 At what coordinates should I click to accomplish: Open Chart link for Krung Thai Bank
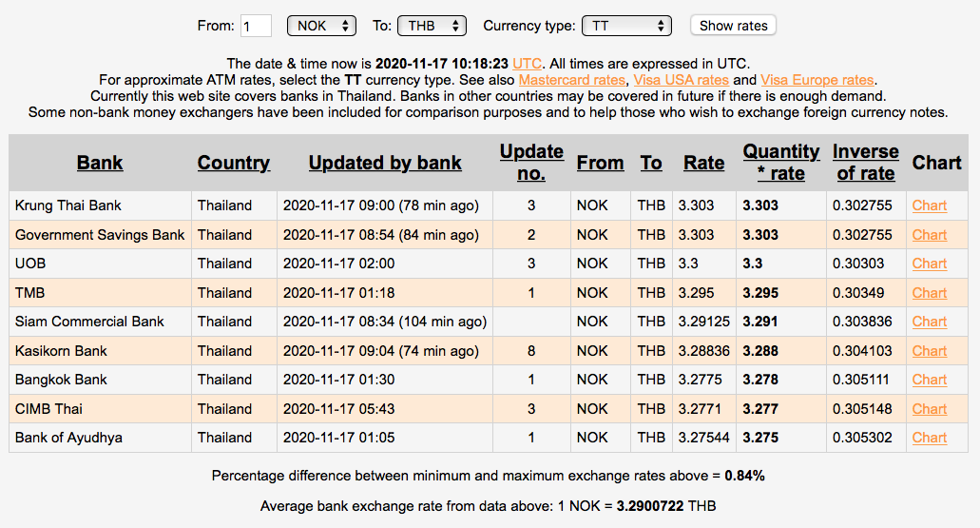pos(929,205)
